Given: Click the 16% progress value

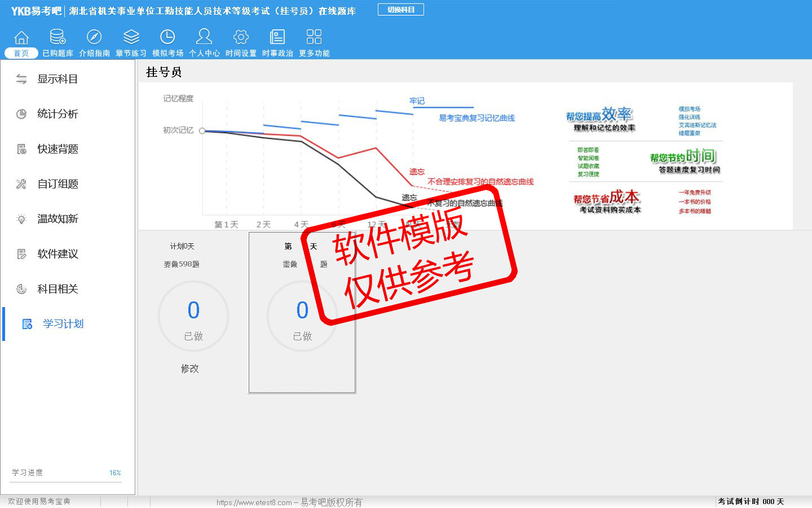Looking at the screenshot, I should point(115,473).
